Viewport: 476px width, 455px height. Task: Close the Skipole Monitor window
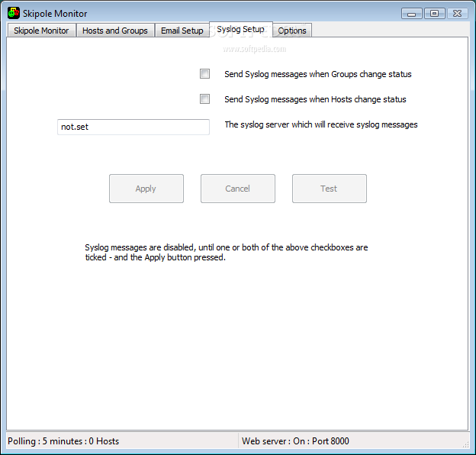click(457, 14)
